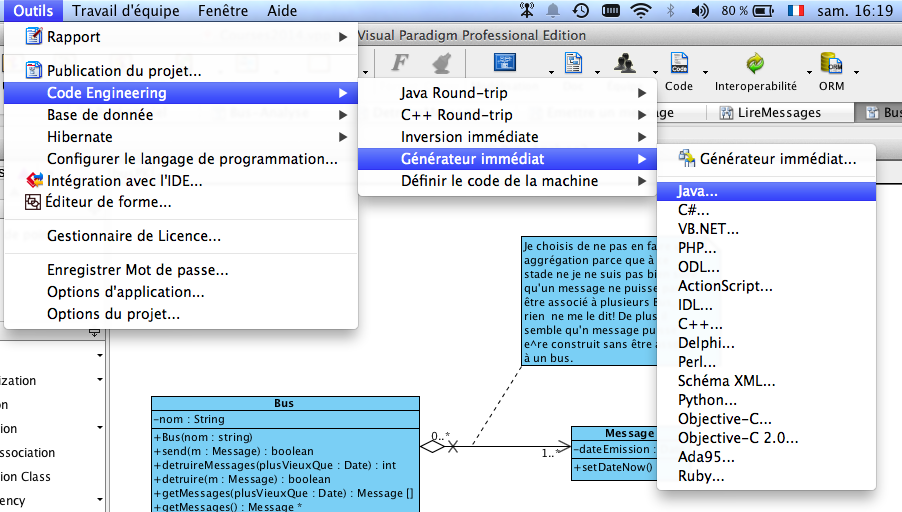Choose Python... in the language submenu

click(x=708, y=400)
